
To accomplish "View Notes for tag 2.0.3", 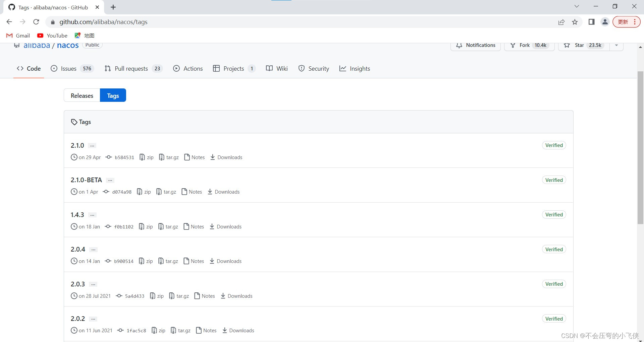I will [205, 296].
